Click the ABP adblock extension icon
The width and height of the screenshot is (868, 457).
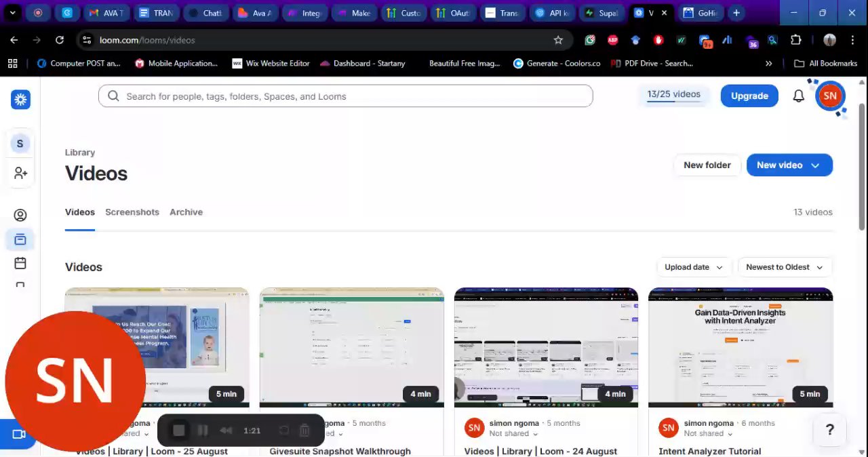613,40
